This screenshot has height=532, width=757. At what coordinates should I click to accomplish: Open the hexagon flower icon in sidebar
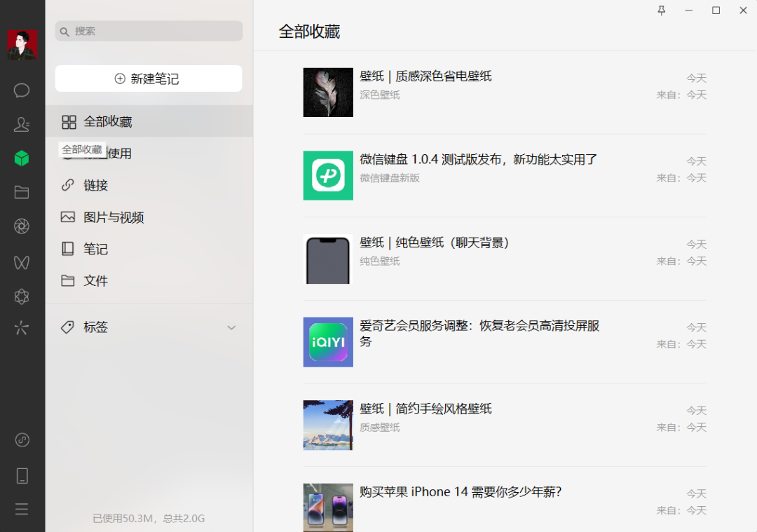click(22, 296)
